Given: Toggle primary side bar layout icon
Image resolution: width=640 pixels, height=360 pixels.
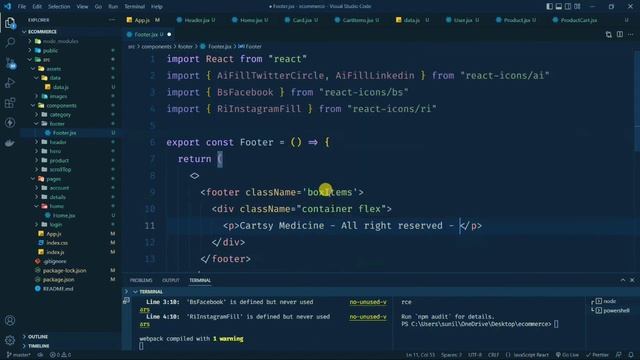Looking at the screenshot, I should coord(549,6).
